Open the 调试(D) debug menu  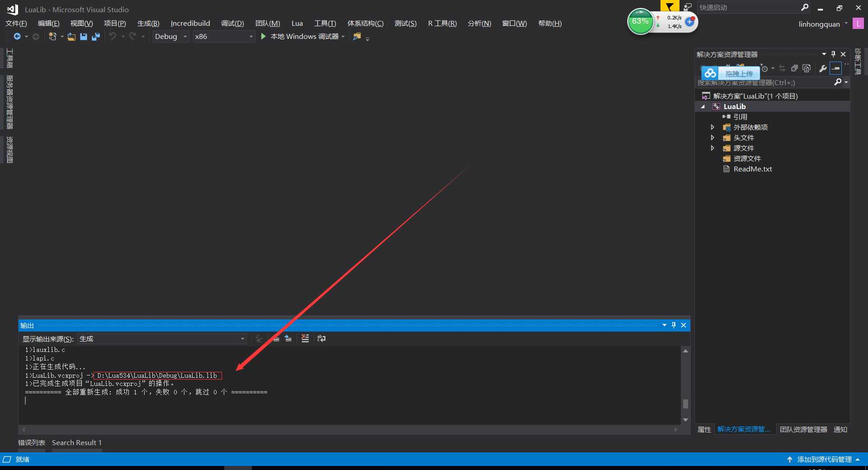click(232, 24)
